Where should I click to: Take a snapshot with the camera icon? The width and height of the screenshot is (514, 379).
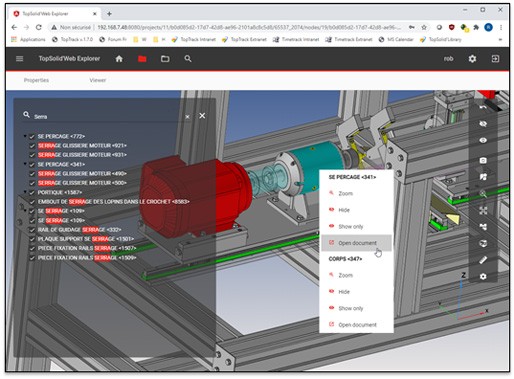[x=483, y=160]
